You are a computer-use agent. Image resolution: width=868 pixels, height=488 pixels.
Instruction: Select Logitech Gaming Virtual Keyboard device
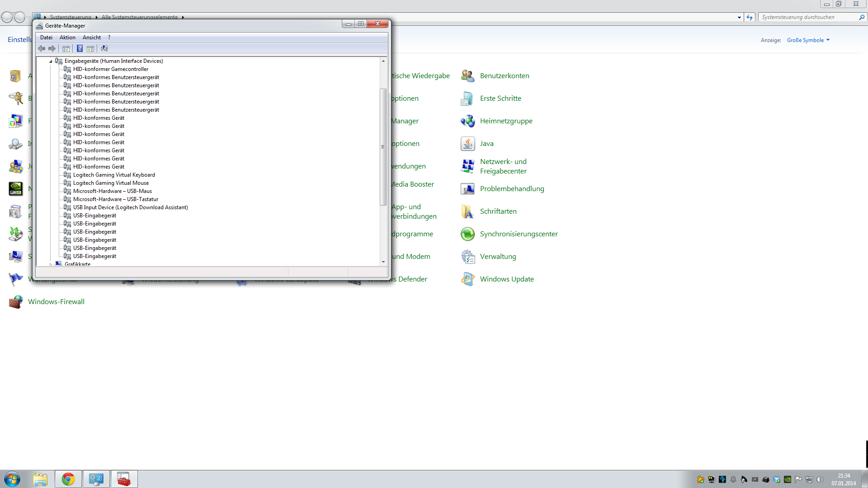click(114, 175)
